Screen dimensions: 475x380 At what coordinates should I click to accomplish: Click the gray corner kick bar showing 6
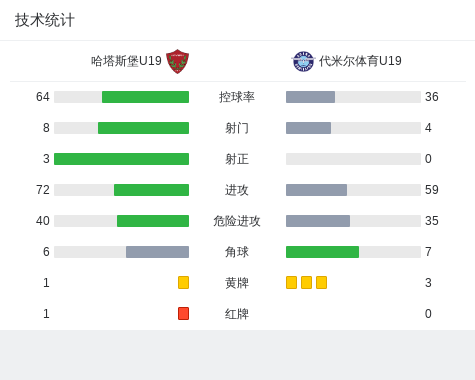157,252
